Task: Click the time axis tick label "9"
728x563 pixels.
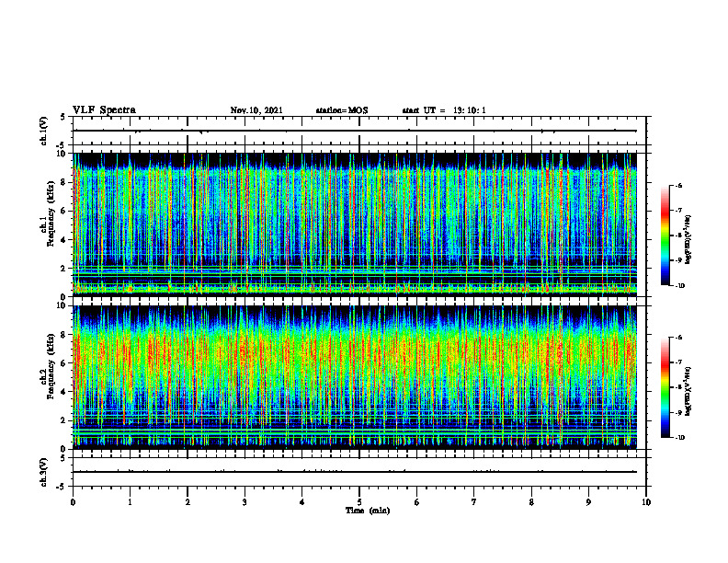Action: 588,502
